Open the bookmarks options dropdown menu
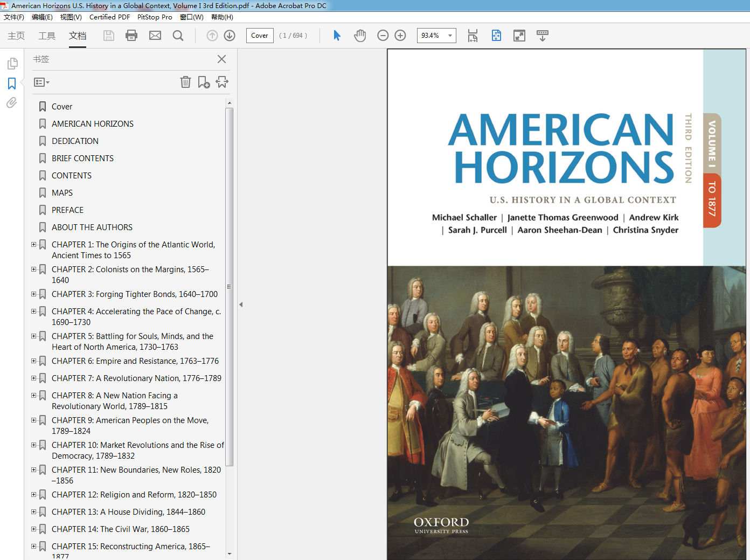Viewport: 750px width, 560px height. (x=41, y=82)
